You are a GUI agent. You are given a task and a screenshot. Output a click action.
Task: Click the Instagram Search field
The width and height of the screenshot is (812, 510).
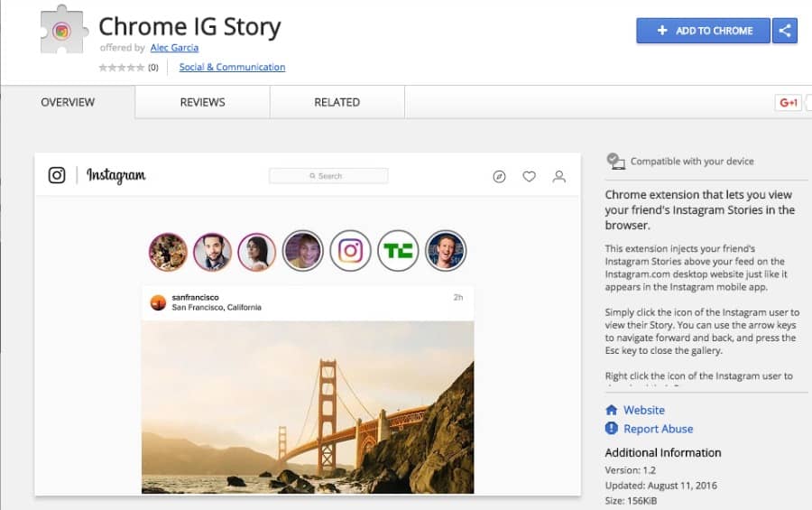coord(328,176)
